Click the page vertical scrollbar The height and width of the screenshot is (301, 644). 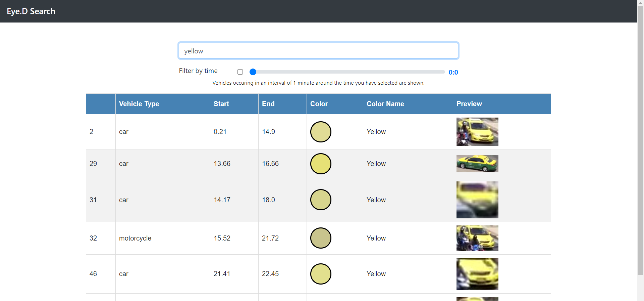tap(640, 141)
